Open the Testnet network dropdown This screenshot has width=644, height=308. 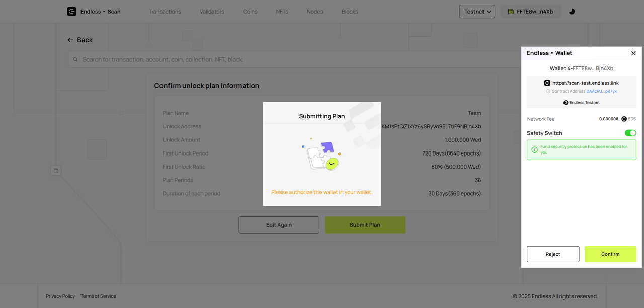click(476, 12)
